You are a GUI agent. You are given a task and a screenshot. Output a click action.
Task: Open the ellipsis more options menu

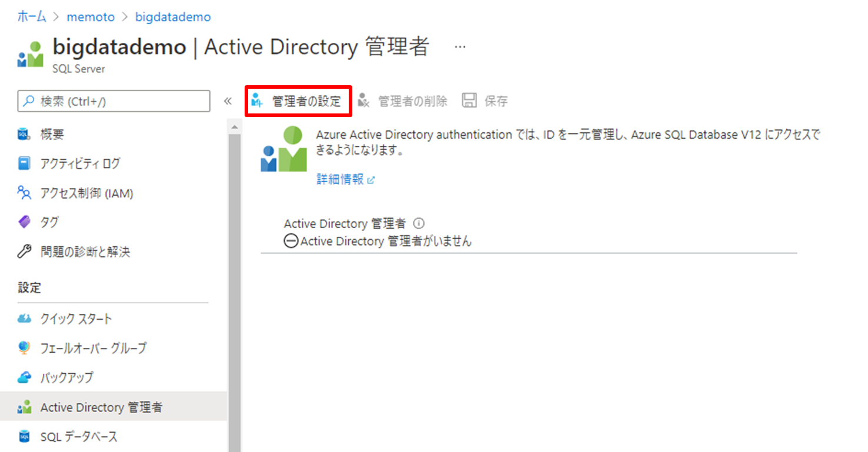(460, 47)
